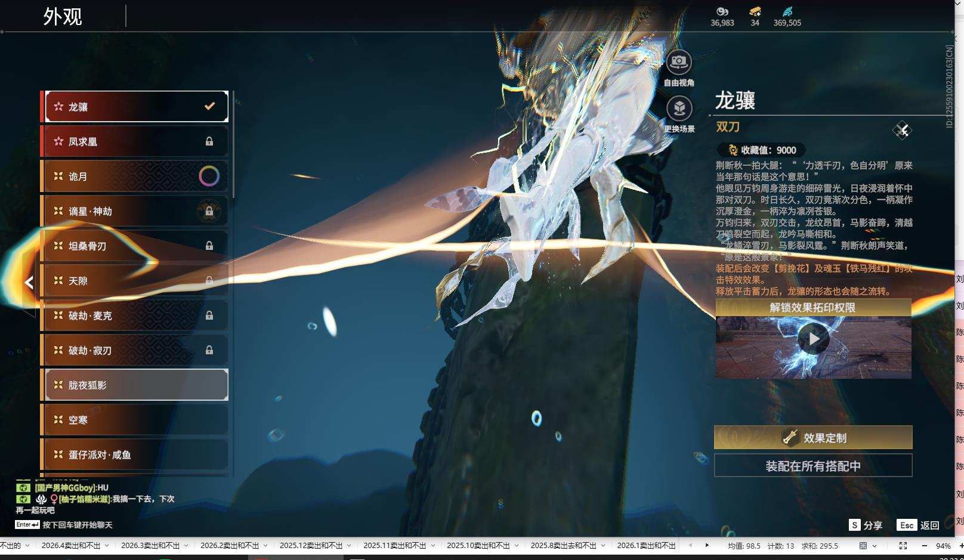Screen dimensions: 964x560
Task: Click the dye ring icon on 诡月
Action: click(x=209, y=176)
